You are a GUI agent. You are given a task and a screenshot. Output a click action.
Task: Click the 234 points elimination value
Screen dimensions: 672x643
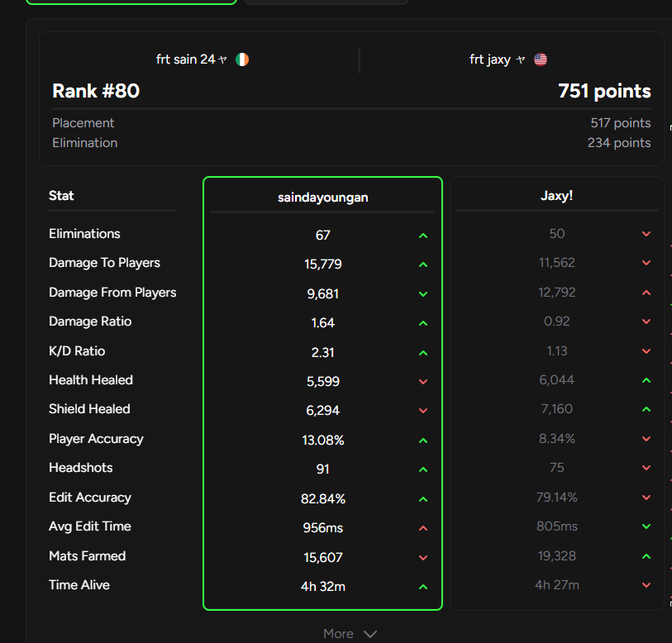(x=619, y=143)
